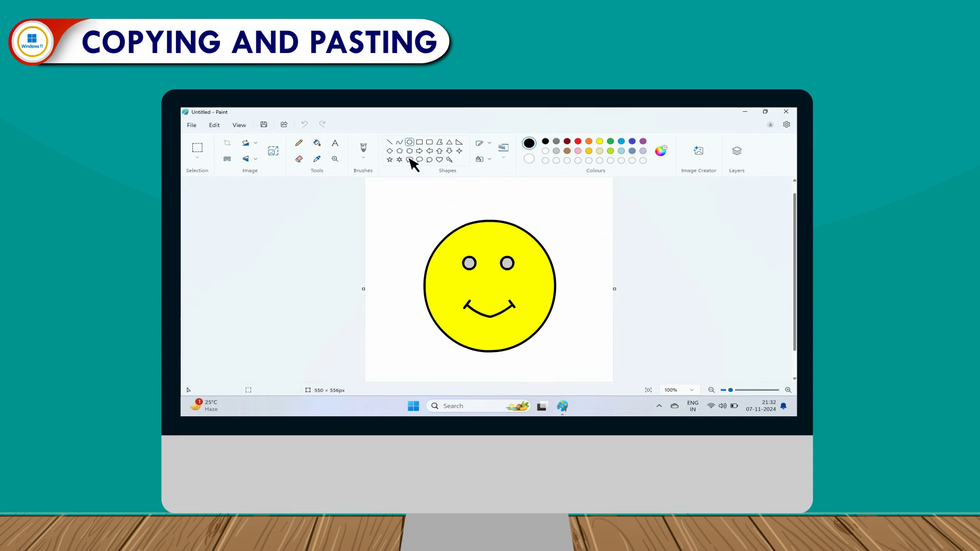Expand the Selection dropdown arrow
Viewport: 980px width, 551px height.
click(x=197, y=158)
